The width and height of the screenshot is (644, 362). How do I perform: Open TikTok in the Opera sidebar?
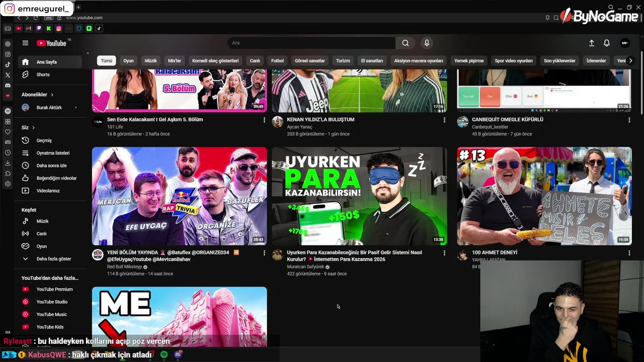(8, 64)
